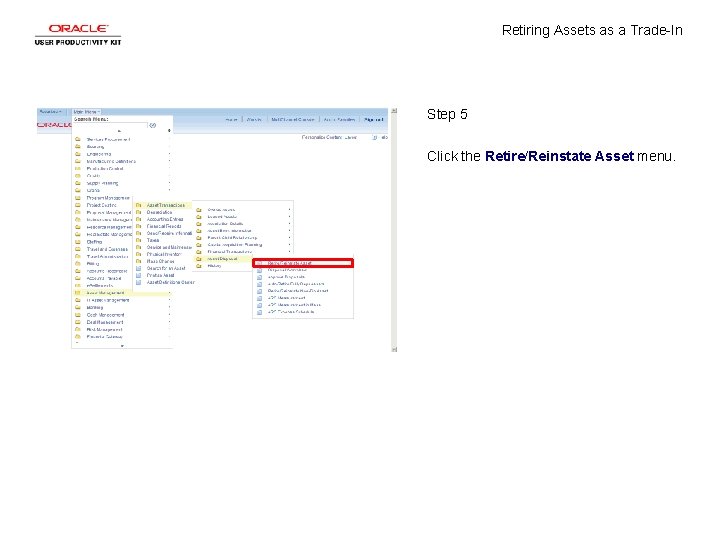Expand the IT Asset Management submenu arrow
This screenshot has width=720, height=540.
[x=169, y=300]
